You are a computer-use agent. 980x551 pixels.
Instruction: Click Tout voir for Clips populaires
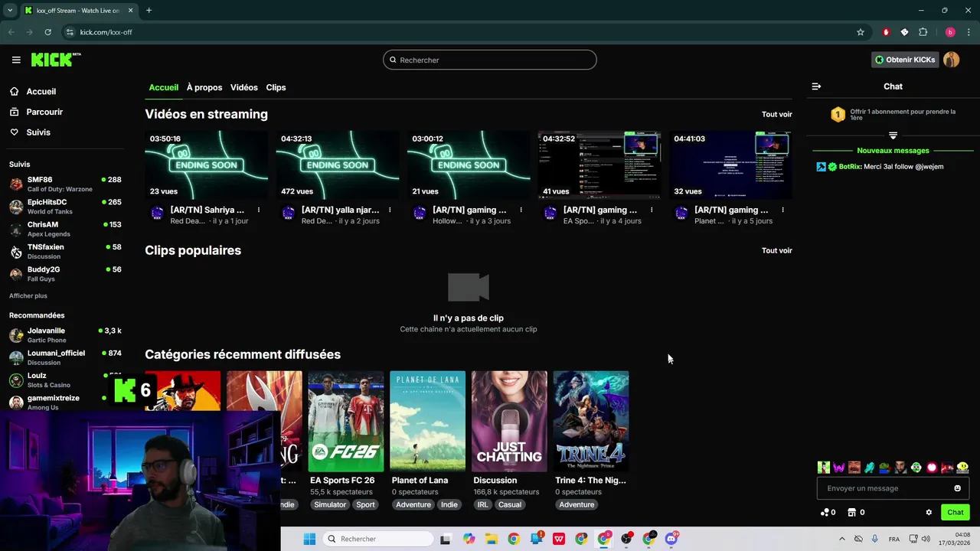tap(776, 250)
